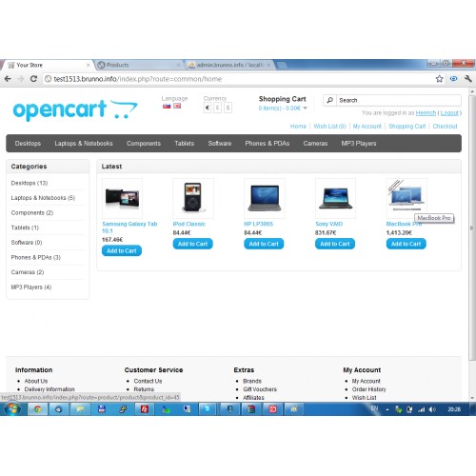Open the Order History footer link

pos(368,389)
